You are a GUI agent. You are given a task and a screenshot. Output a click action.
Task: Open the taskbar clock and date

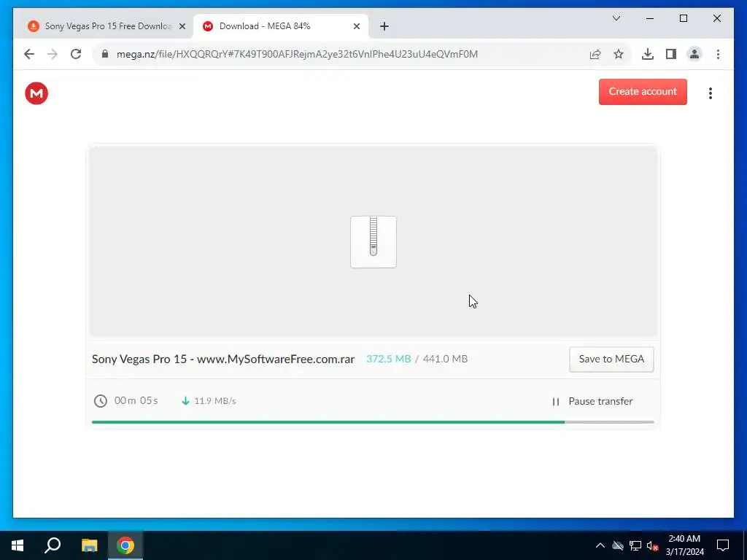(x=684, y=545)
